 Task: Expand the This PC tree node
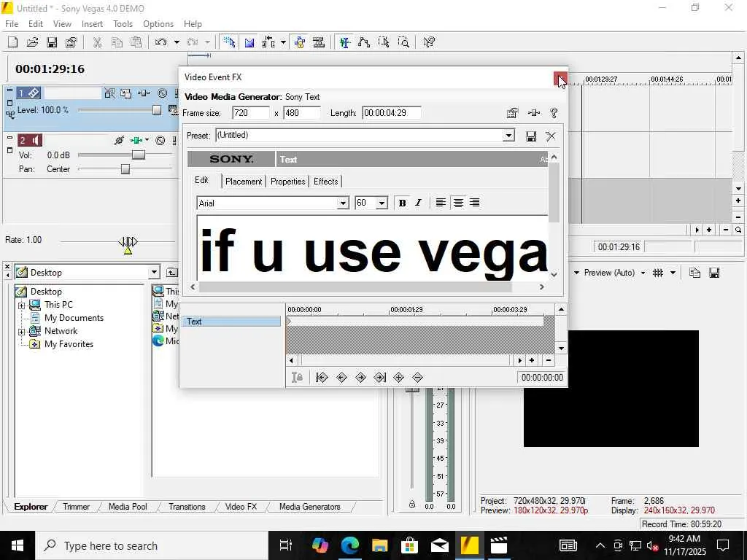coord(21,306)
